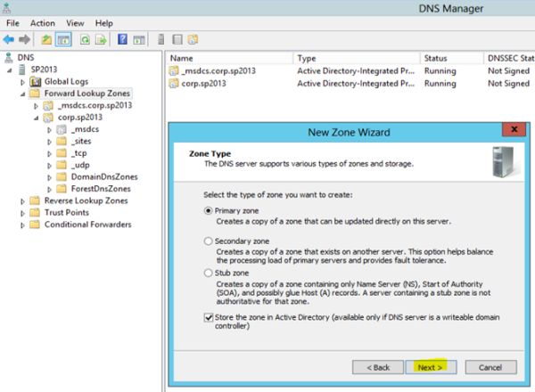Close the New Zone Wizard with X
Viewport: 535px width, 392px height.
tap(514, 129)
